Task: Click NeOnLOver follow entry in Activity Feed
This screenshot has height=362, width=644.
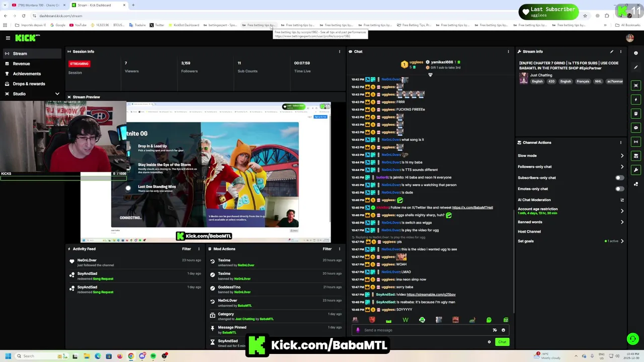Action: tap(136, 262)
